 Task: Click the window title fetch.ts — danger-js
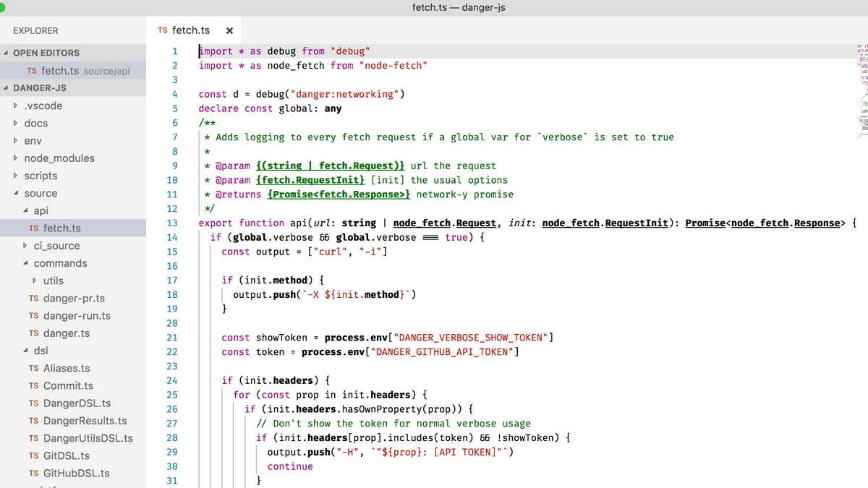pos(459,7)
